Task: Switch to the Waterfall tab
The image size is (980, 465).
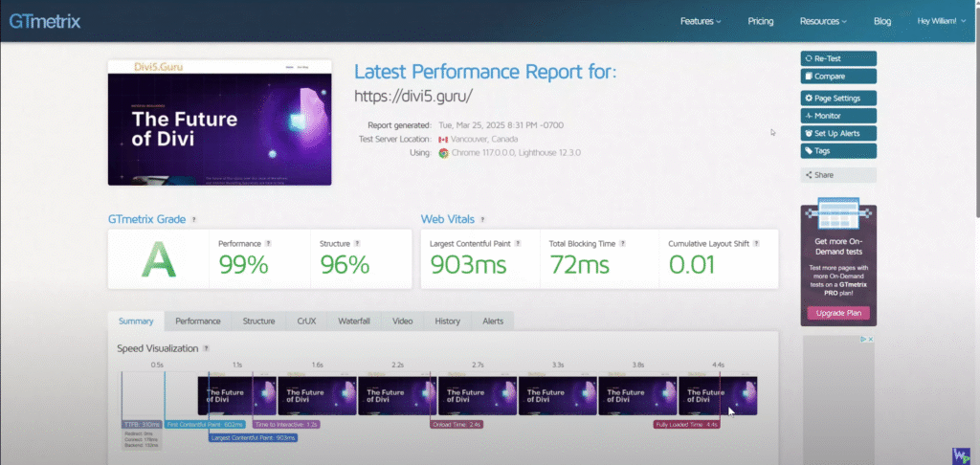Action: pyautogui.click(x=354, y=321)
